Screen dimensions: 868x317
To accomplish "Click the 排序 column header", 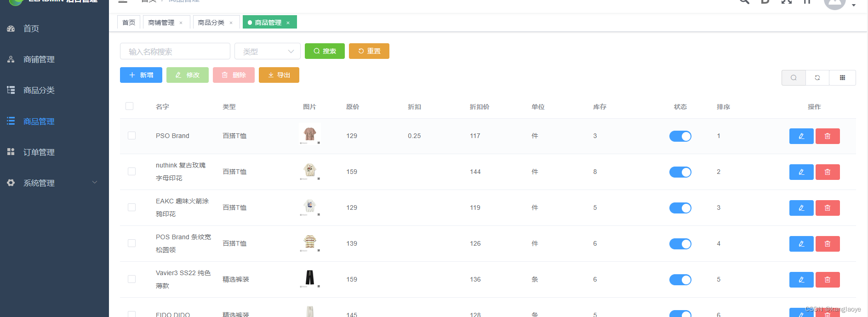I will (723, 107).
